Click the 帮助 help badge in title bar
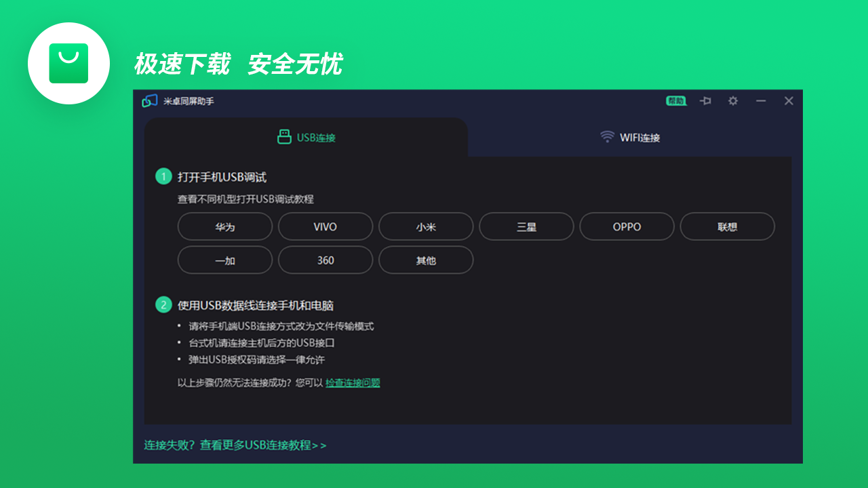868x488 pixels. click(675, 100)
